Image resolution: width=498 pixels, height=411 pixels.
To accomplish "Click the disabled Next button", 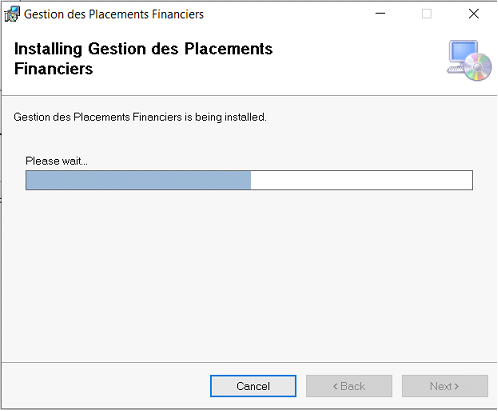I will click(x=445, y=386).
